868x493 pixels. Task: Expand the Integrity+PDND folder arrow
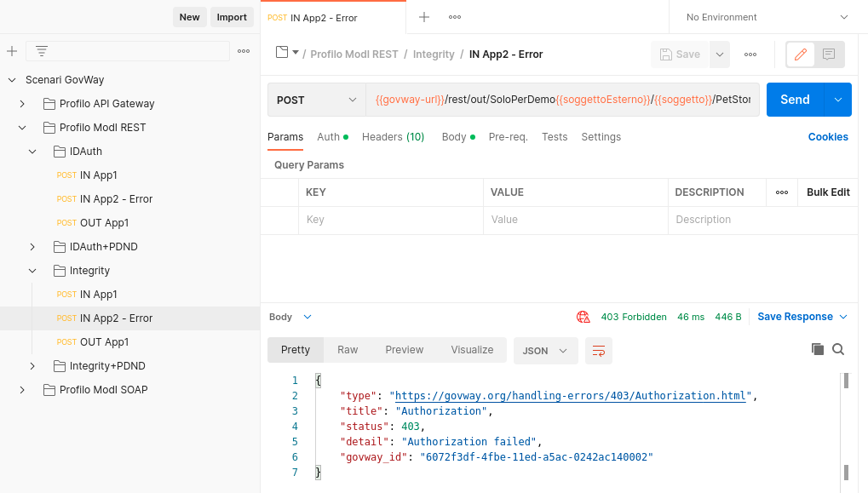[32, 366]
